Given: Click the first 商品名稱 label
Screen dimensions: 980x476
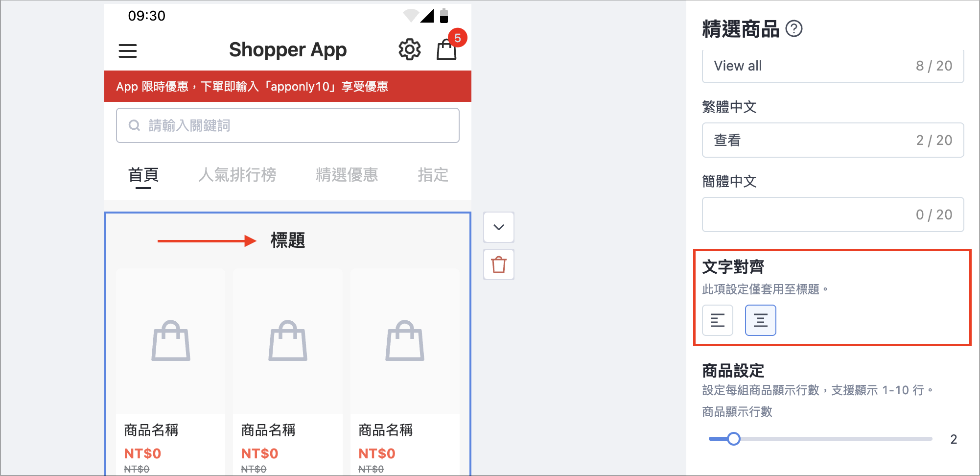Looking at the screenshot, I should (x=151, y=430).
